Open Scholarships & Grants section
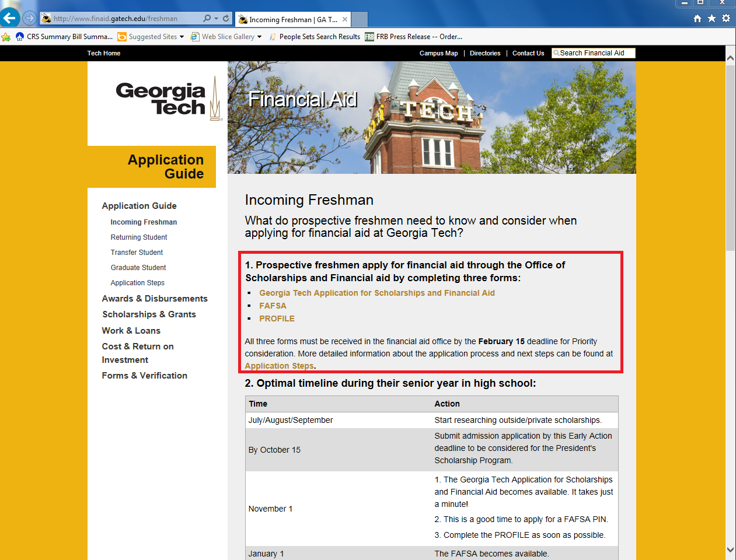736x560 pixels. pyautogui.click(x=149, y=314)
